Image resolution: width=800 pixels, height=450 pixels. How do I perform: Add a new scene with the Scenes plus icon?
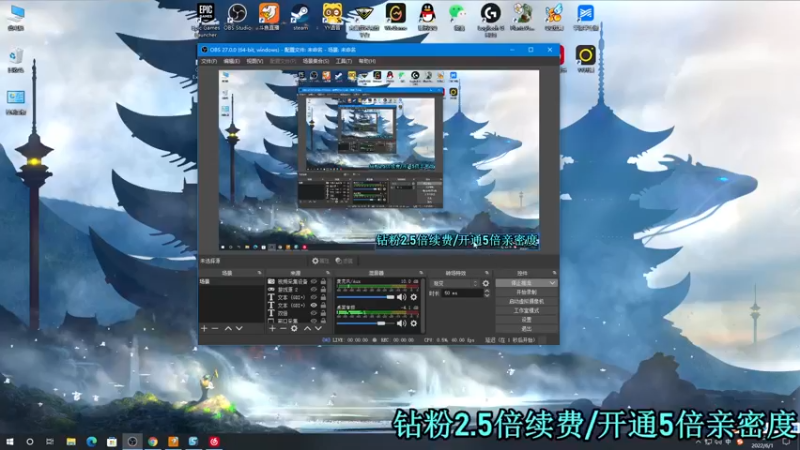coord(205,329)
